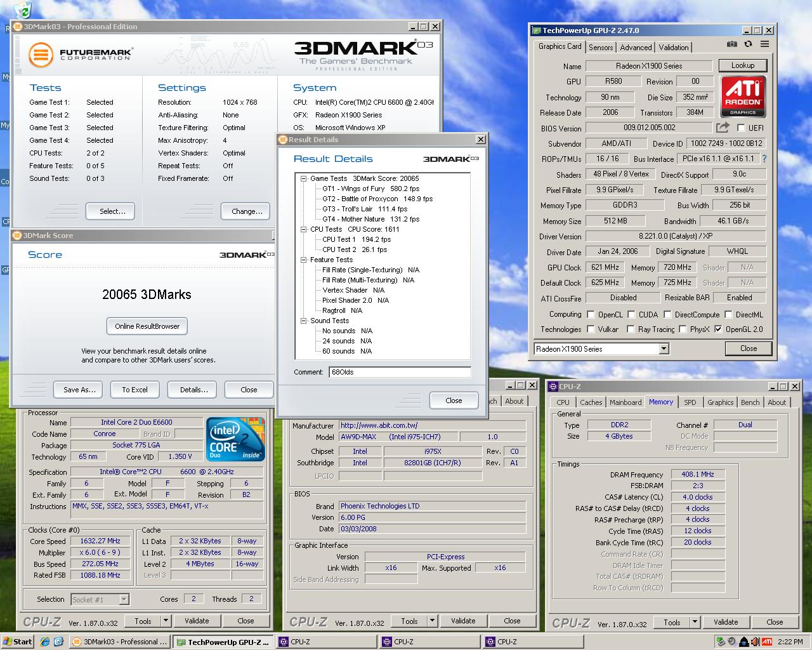Open the SPD tab in CPU-Z

[690, 402]
